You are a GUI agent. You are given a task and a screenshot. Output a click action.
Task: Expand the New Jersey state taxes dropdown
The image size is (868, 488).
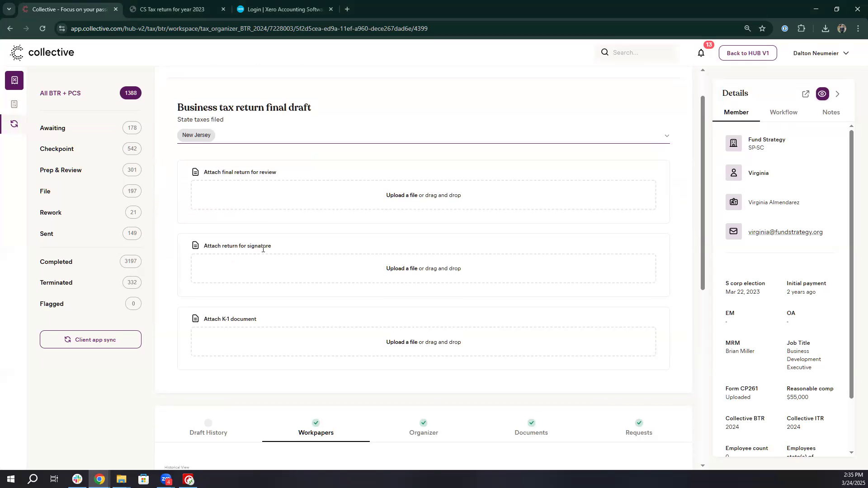pos(666,136)
